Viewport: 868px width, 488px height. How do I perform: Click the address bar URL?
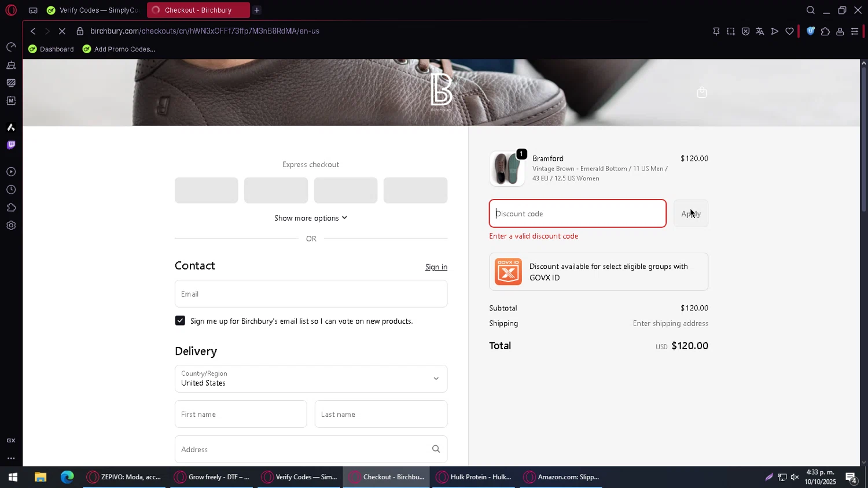(x=205, y=31)
